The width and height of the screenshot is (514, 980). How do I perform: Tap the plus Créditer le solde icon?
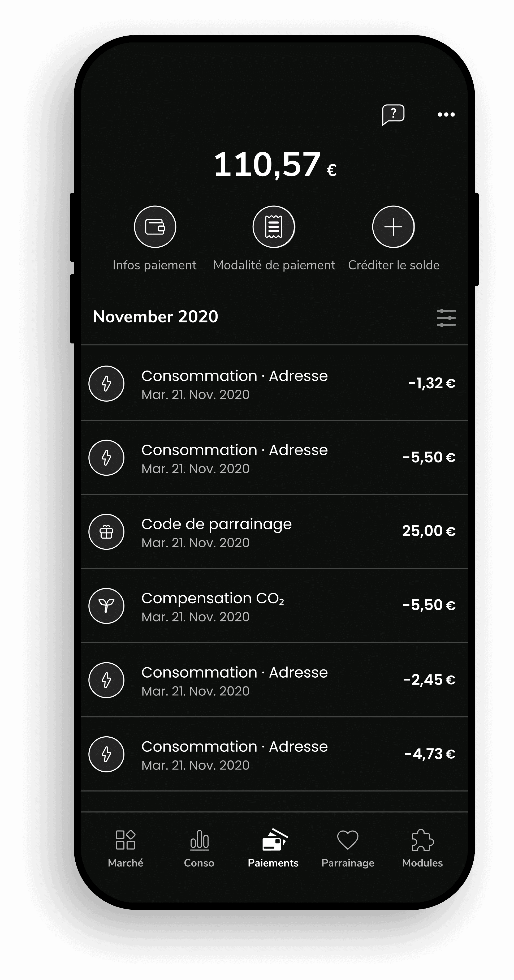[x=393, y=227]
